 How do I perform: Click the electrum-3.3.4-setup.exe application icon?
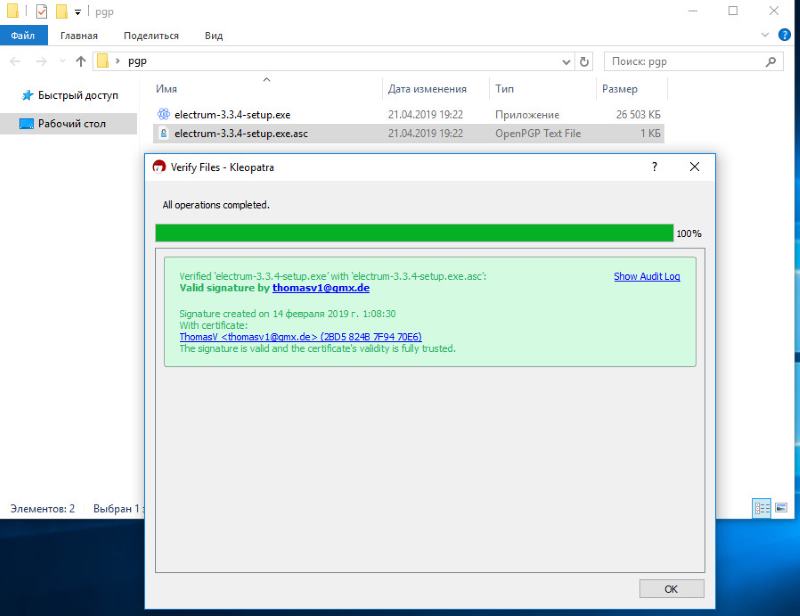(x=163, y=114)
